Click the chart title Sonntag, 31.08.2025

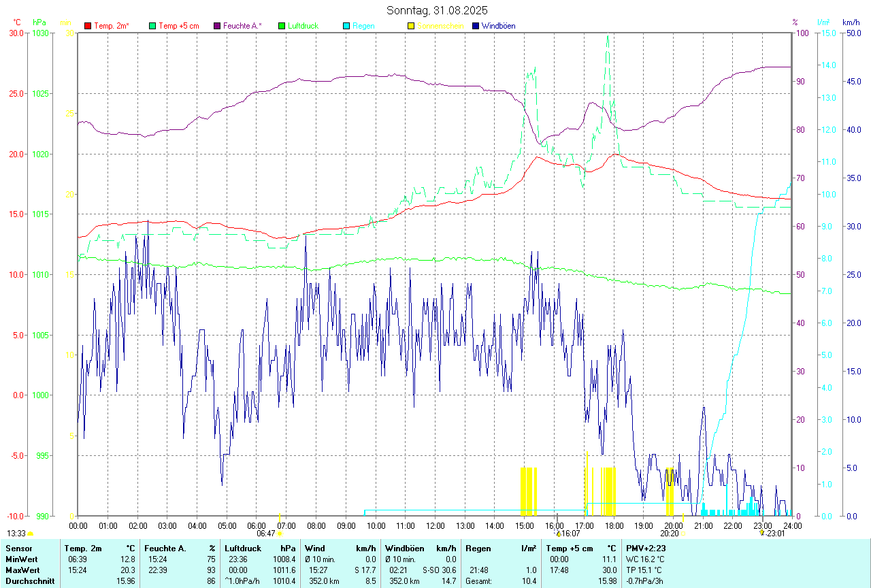(x=437, y=10)
